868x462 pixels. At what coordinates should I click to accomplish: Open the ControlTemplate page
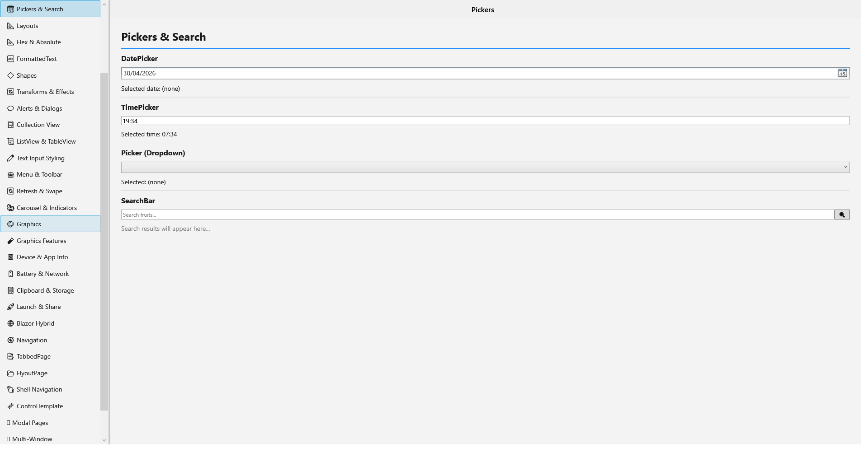click(50, 406)
